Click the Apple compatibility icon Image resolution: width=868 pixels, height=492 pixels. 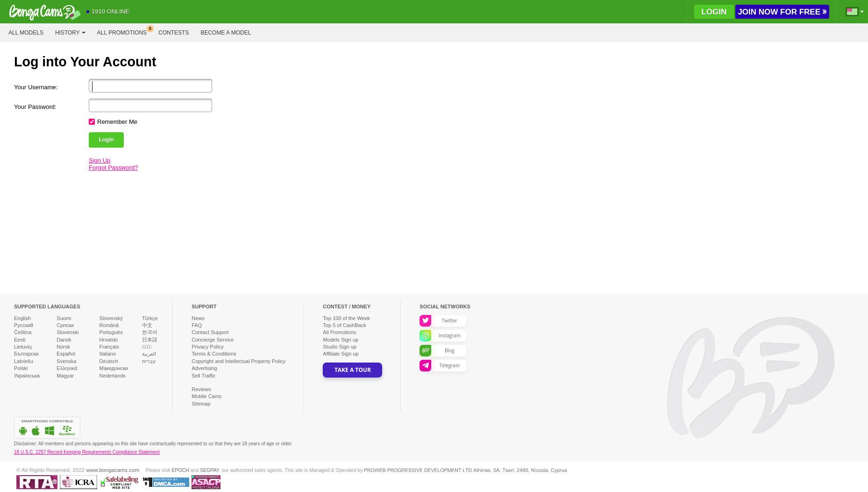(x=36, y=430)
